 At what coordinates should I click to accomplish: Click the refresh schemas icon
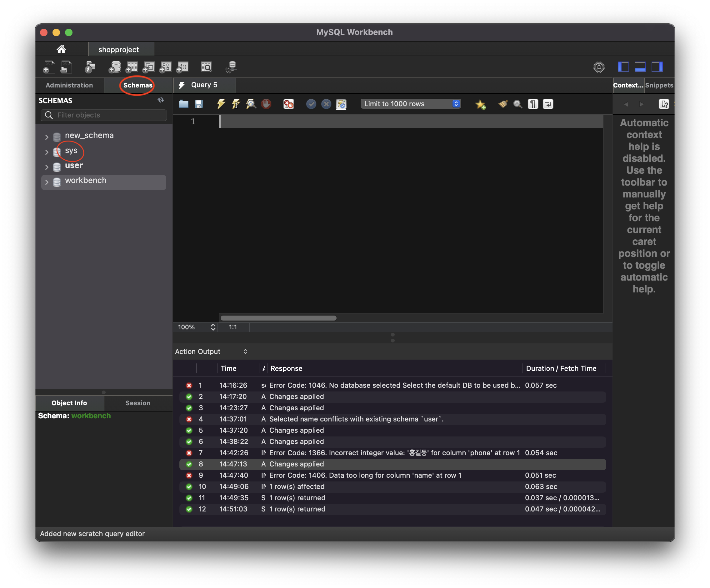point(161,100)
